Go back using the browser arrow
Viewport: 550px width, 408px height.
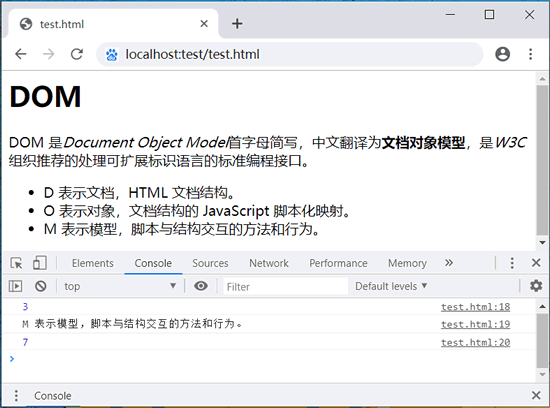click(21, 54)
